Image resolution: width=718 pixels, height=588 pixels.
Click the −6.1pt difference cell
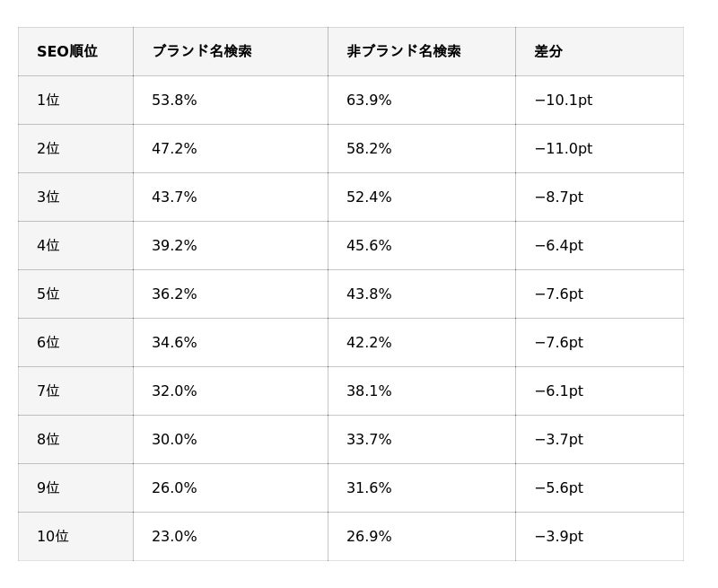(599, 391)
